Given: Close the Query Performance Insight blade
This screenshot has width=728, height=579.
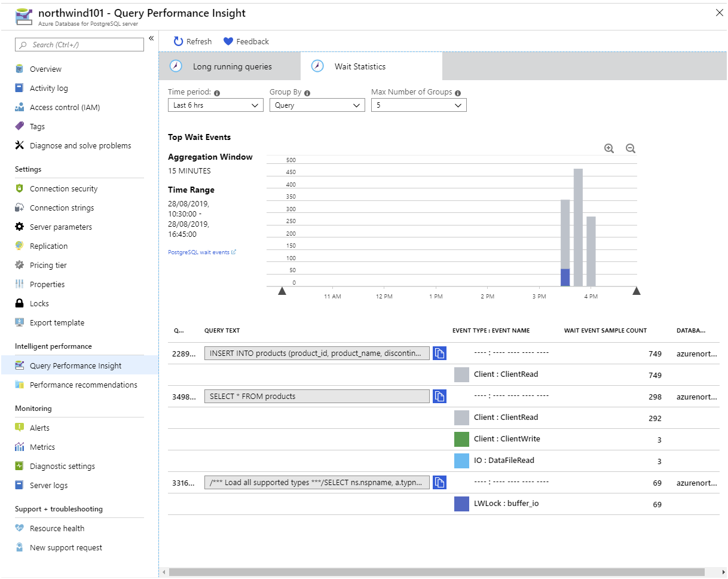Looking at the screenshot, I should point(720,13).
